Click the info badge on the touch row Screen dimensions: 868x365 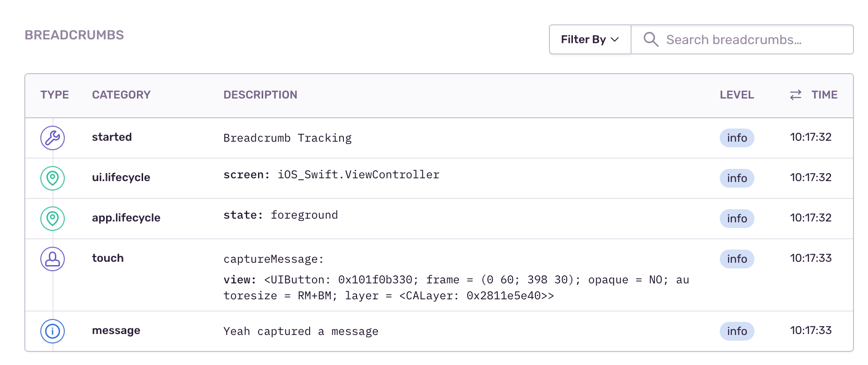pos(737,259)
